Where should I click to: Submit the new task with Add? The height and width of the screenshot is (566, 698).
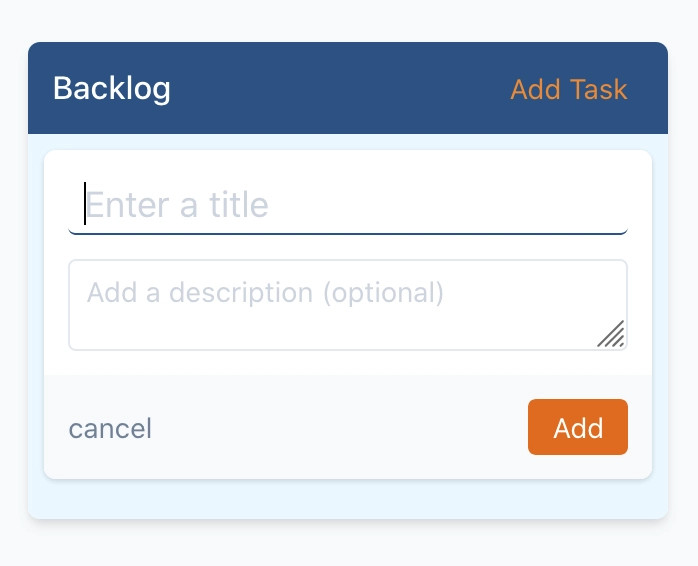coord(577,428)
